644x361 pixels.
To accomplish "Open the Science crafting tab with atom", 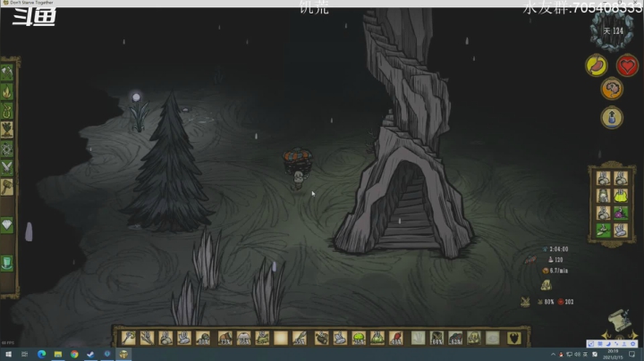I will tap(7, 148).
